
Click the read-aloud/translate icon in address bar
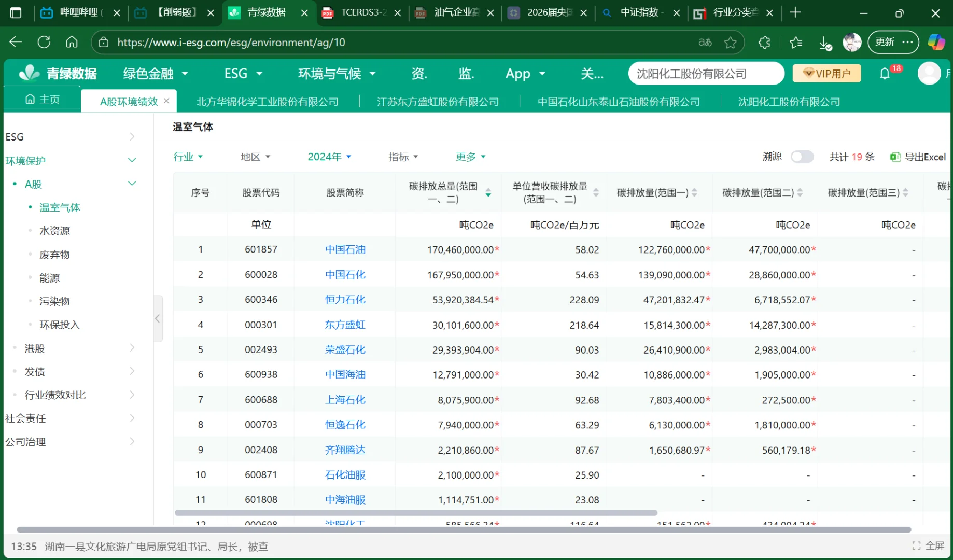(x=705, y=43)
